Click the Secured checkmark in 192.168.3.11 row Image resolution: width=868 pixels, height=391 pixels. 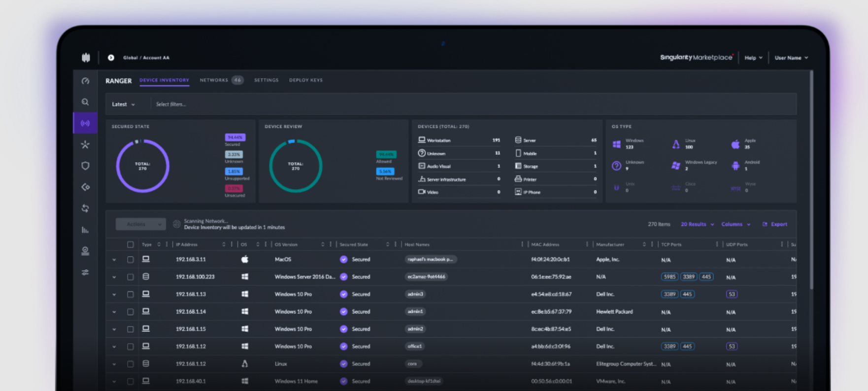[344, 259]
